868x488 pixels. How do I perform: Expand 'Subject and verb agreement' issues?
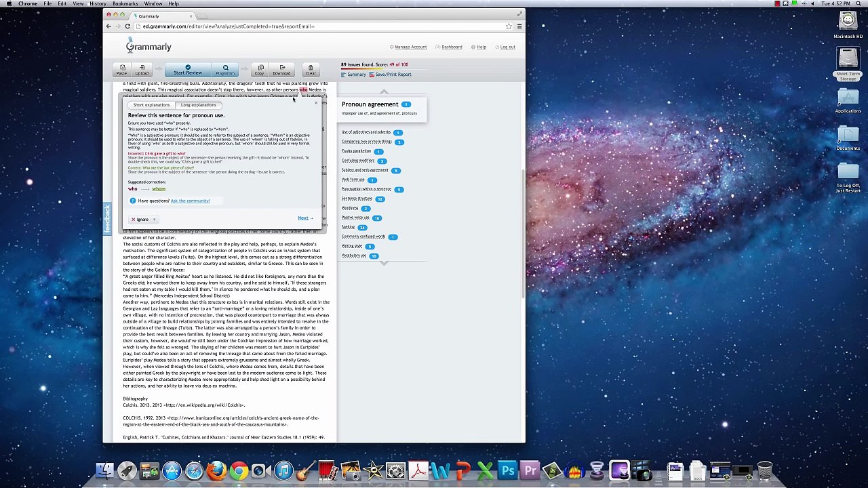[365, 170]
